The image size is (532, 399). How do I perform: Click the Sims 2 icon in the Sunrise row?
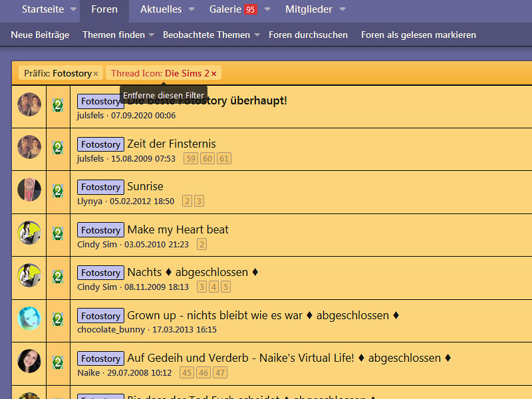point(58,191)
